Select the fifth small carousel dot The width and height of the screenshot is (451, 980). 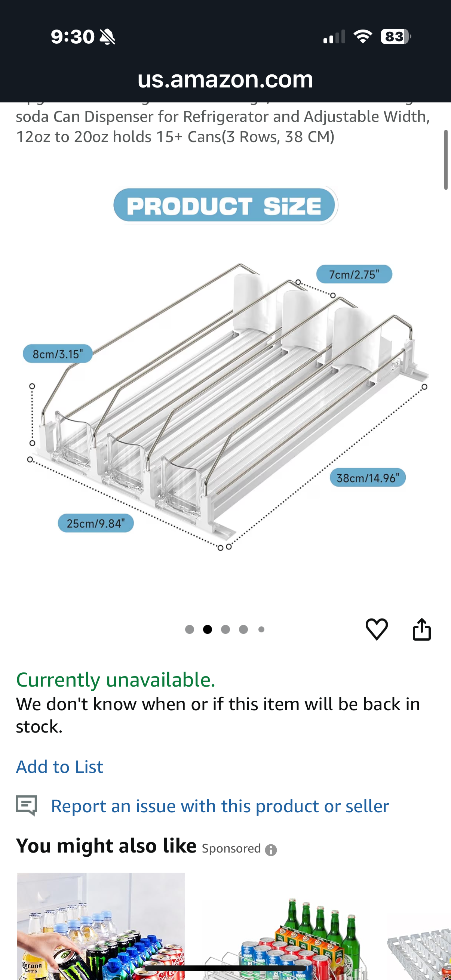[261, 629]
